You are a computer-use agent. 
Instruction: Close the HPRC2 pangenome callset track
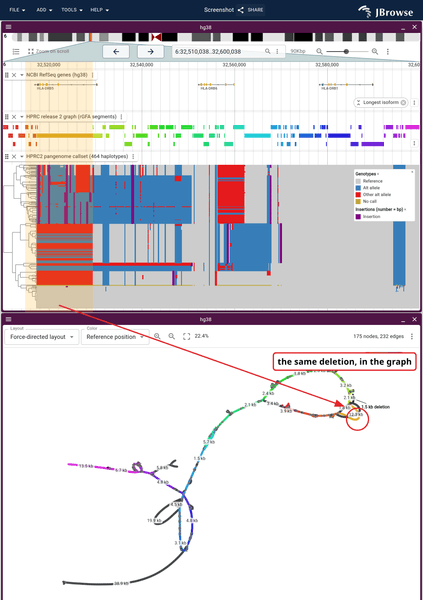click(14, 157)
